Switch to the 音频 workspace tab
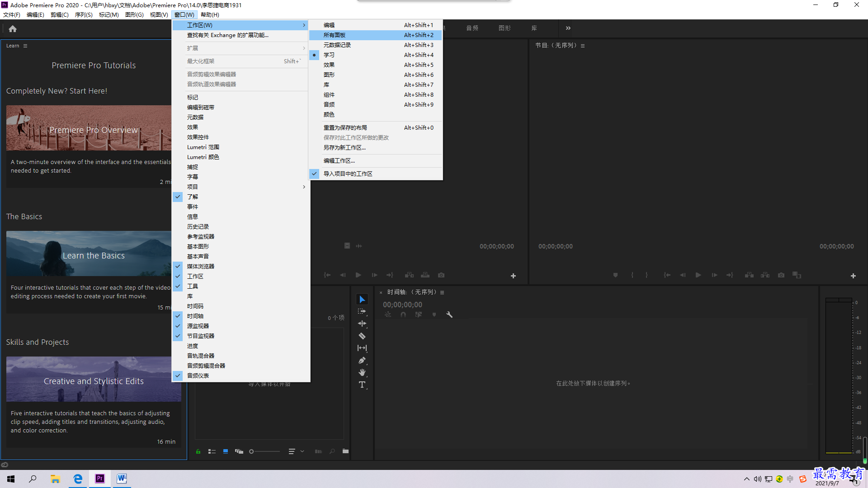The image size is (868, 488). tap(472, 28)
